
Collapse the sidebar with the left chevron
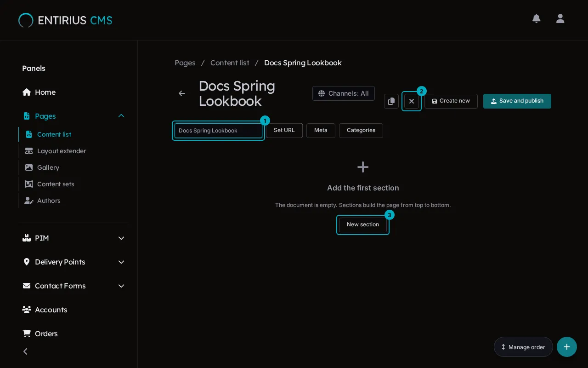tap(25, 351)
